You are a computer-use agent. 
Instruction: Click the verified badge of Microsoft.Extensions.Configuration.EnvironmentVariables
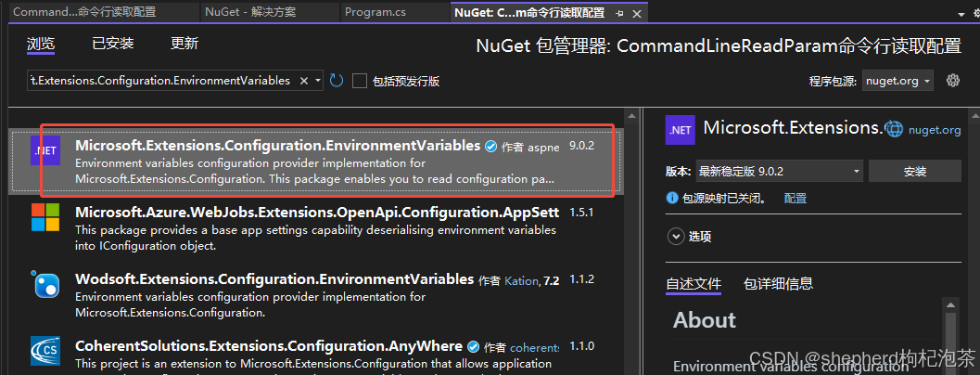tap(490, 147)
